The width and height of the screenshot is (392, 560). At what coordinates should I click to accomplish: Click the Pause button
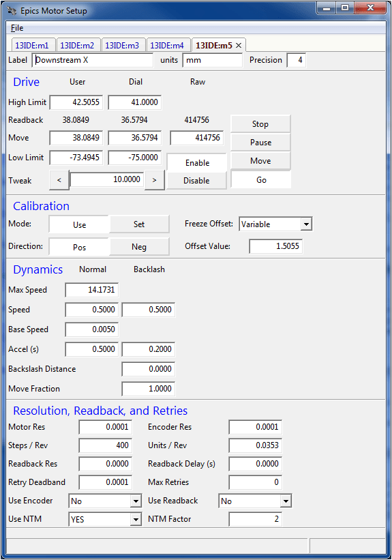pos(260,143)
